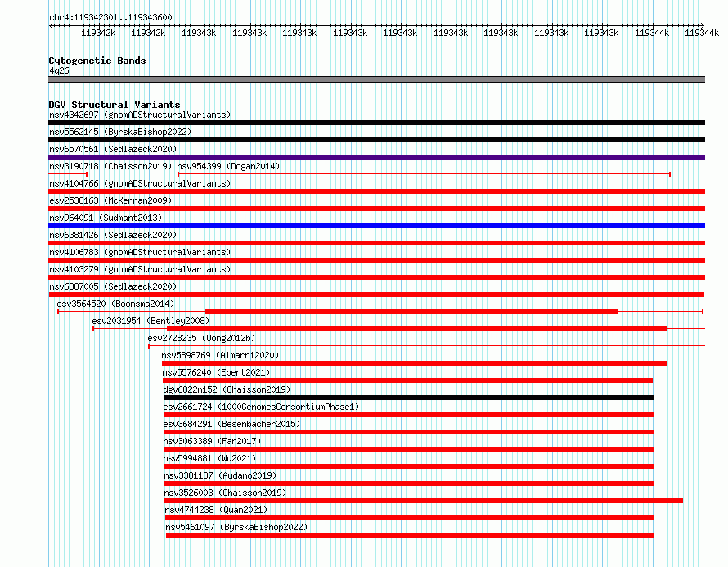Click the thick red bar under esv3564520

click(x=411, y=312)
